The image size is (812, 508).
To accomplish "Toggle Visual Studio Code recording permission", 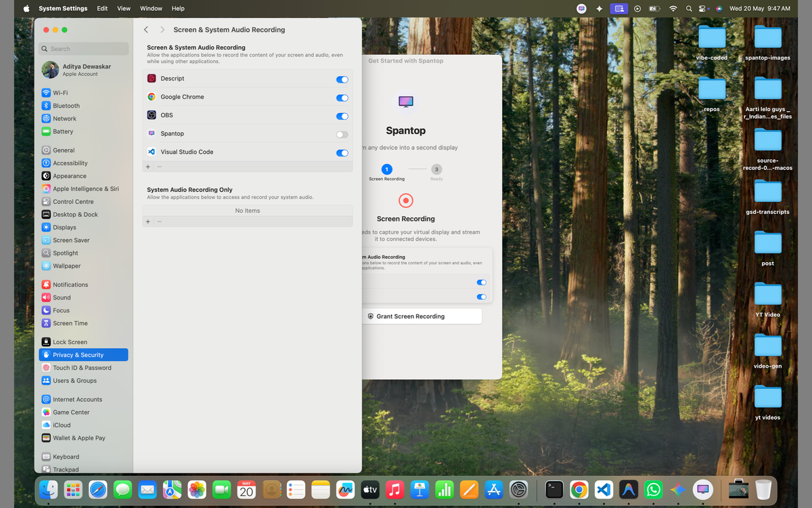I will [x=342, y=152].
